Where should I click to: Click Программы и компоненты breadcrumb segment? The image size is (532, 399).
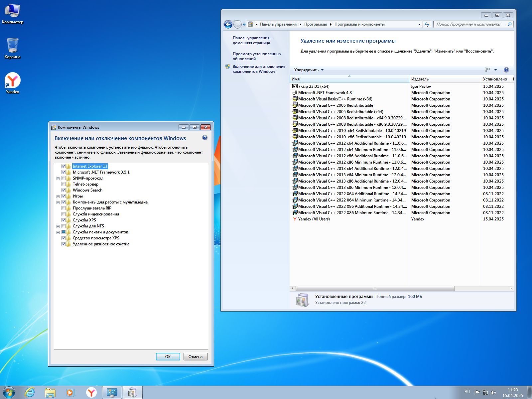[359, 24]
